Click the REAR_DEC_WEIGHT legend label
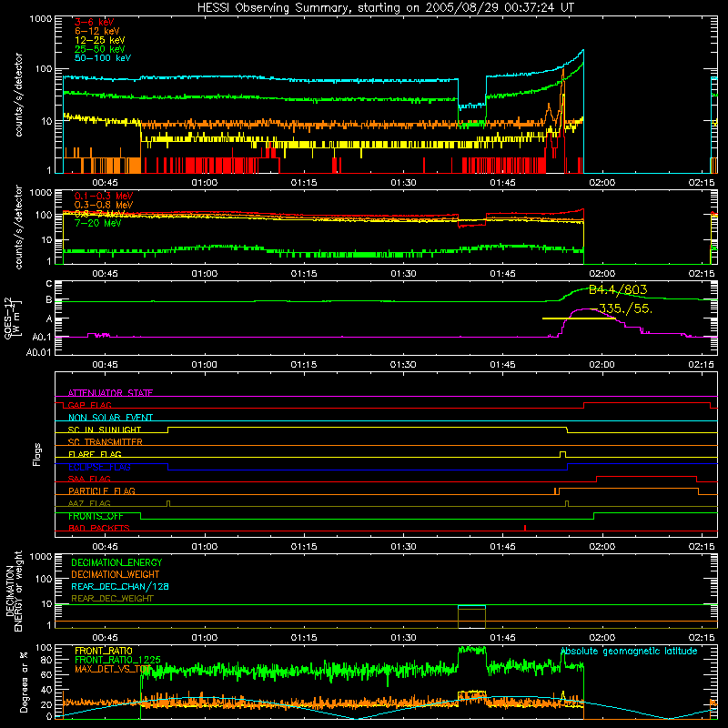This screenshot has width=728, height=728. click(112, 599)
